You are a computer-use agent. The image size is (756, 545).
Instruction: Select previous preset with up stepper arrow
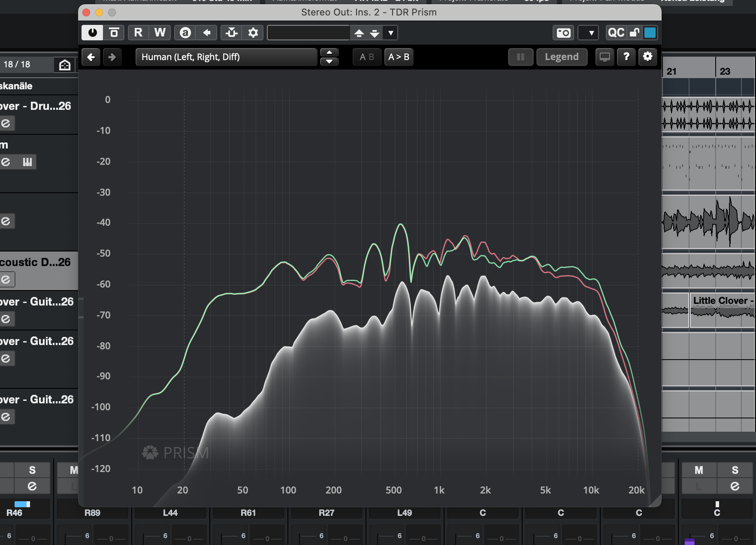[x=330, y=52]
